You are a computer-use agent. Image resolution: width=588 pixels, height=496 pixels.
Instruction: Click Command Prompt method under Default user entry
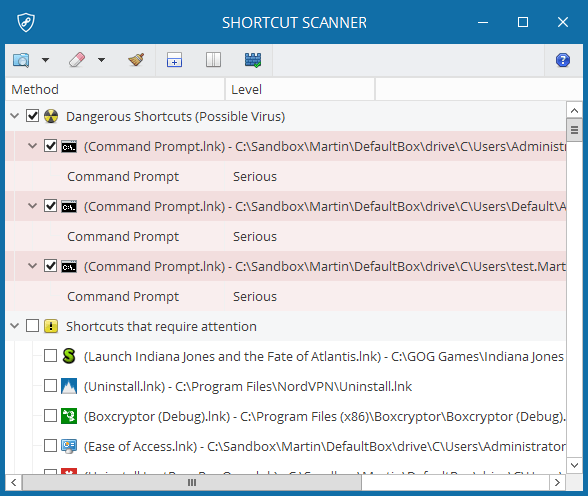[123, 237]
